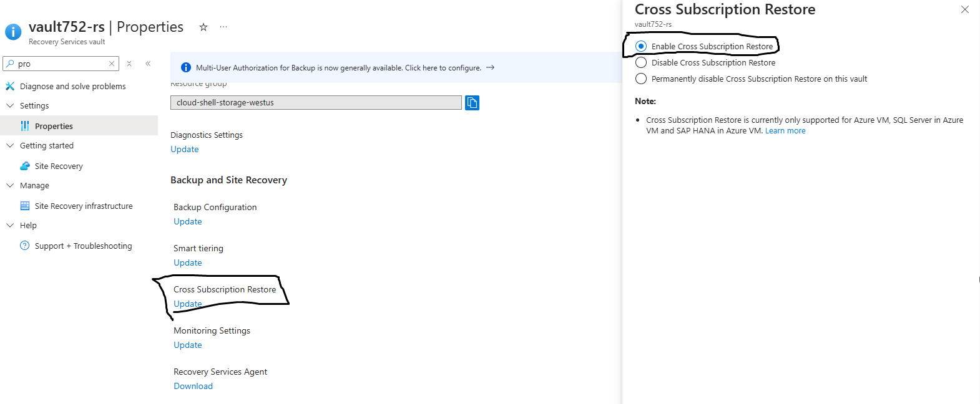Focus the sidebar search field containing pro
This screenshot has height=404, width=980.
61,64
